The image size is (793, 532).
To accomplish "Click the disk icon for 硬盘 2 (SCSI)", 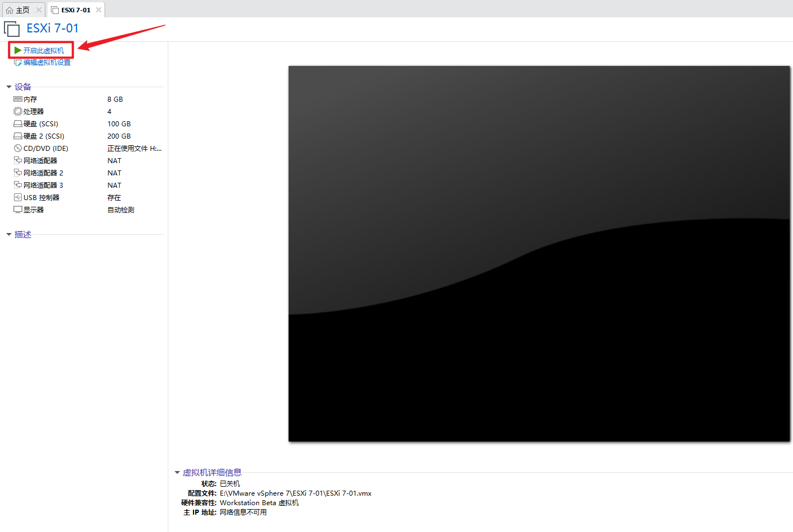I will tap(18, 136).
